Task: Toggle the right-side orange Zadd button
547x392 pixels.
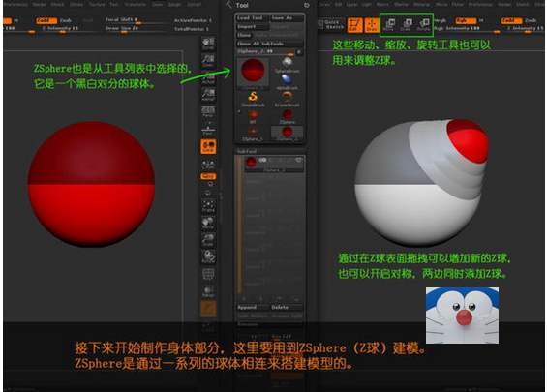Action: 511,20
